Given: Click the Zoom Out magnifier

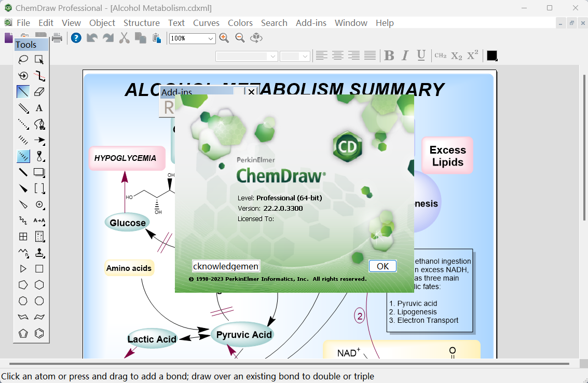Looking at the screenshot, I should pos(240,38).
